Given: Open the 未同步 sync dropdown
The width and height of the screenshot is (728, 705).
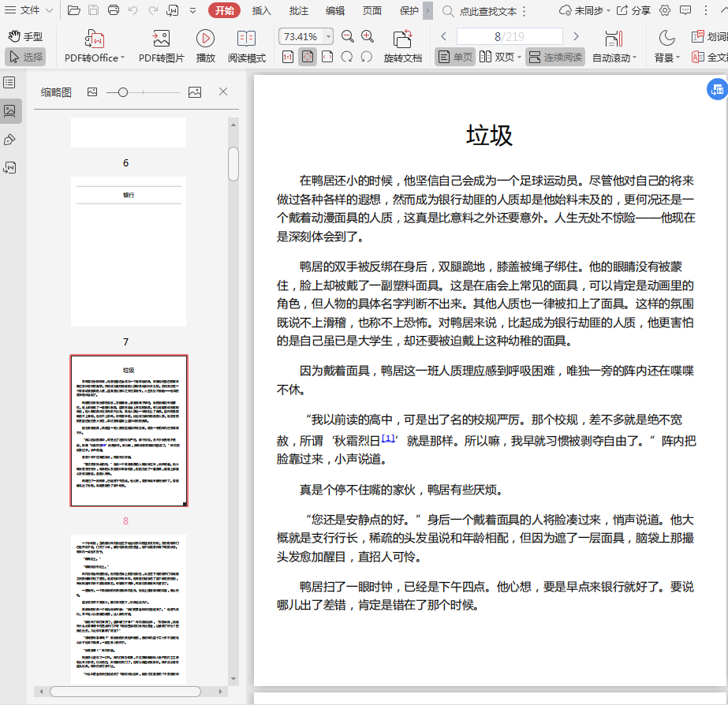Looking at the screenshot, I should (x=584, y=10).
